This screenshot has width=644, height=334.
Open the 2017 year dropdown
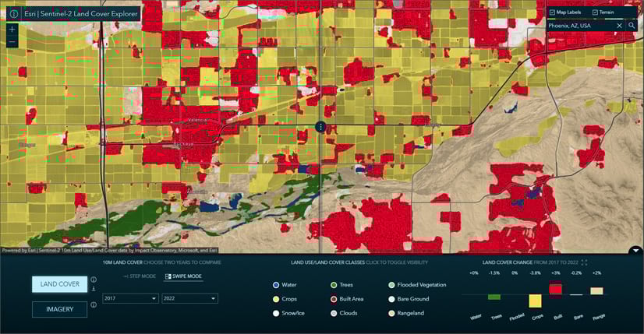click(x=130, y=298)
